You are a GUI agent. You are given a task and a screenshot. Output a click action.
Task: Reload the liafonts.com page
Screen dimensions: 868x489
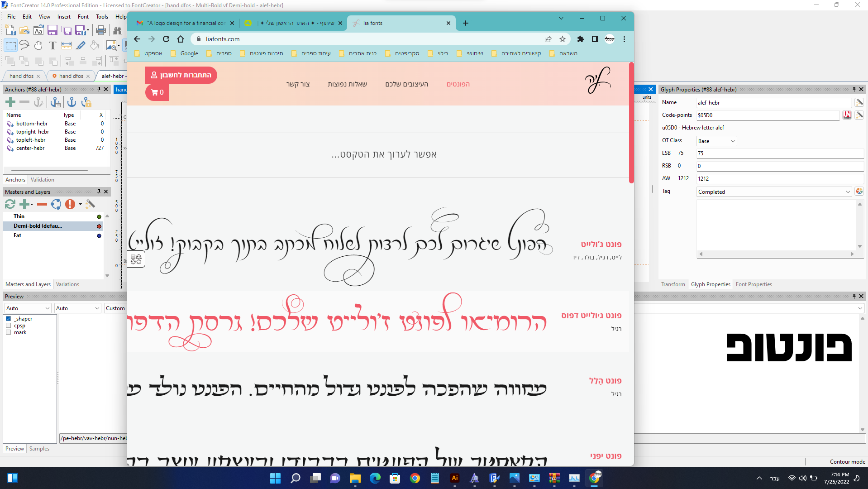pos(166,39)
